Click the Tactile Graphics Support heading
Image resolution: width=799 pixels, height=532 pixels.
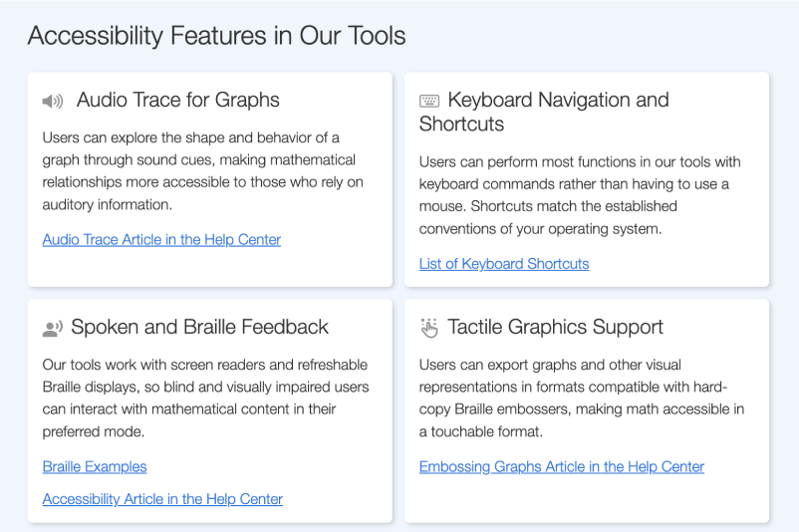coord(555,327)
